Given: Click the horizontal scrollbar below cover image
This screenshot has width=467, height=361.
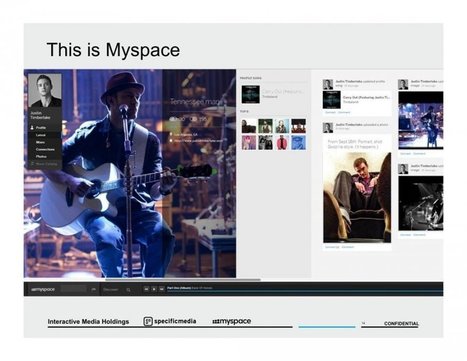Looking at the screenshot, I should point(183,280).
